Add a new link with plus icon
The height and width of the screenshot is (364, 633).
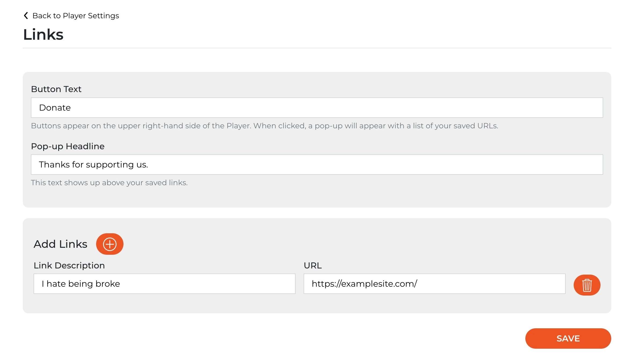110,244
